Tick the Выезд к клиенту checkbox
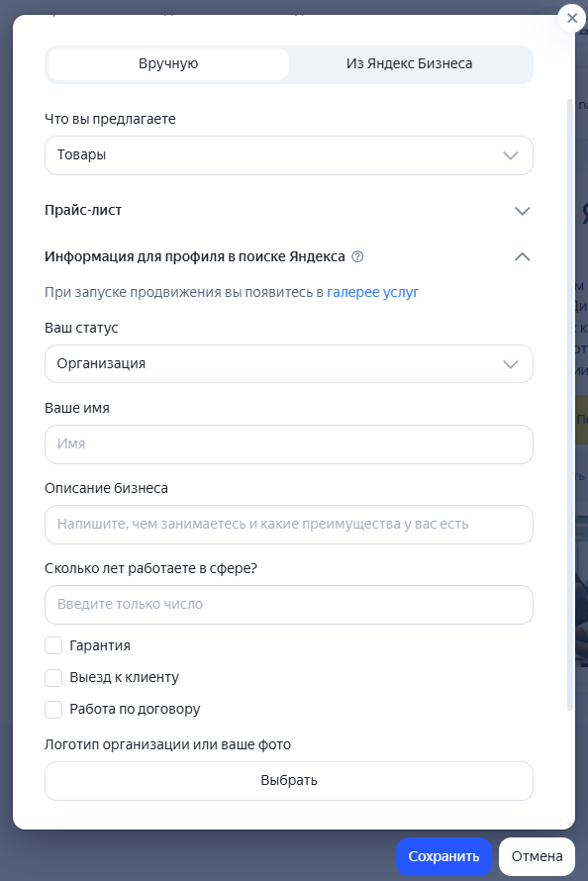 (53, 678)
